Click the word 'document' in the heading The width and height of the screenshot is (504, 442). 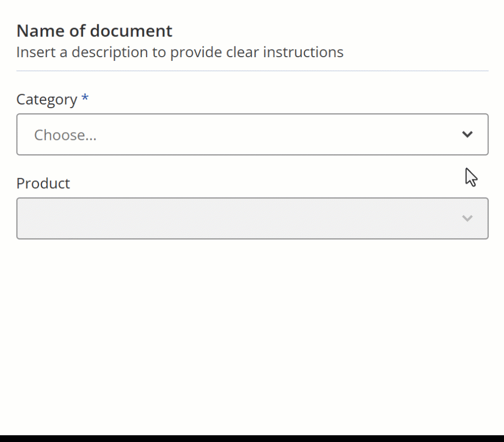131,31
